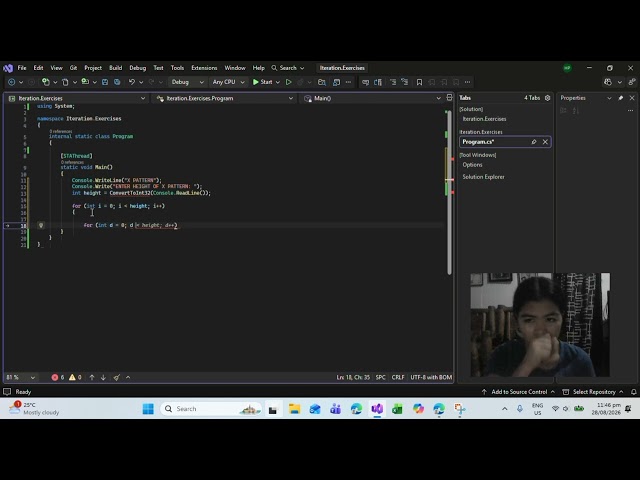Go to next issue down arrow
Screen dimensions: 640x480
click(103, 377)
